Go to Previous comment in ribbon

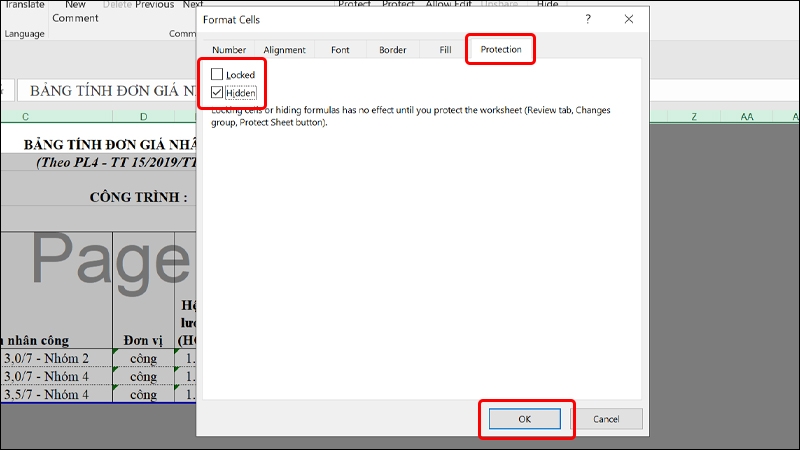tap(154, 5)
